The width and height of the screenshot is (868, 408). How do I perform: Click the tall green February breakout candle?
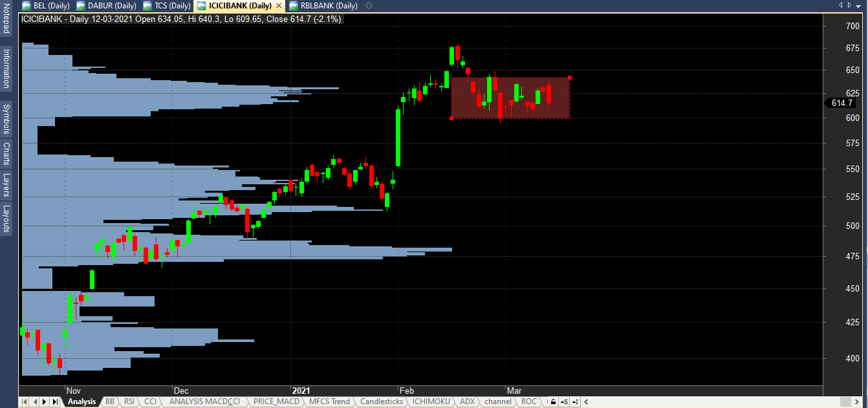398,138
